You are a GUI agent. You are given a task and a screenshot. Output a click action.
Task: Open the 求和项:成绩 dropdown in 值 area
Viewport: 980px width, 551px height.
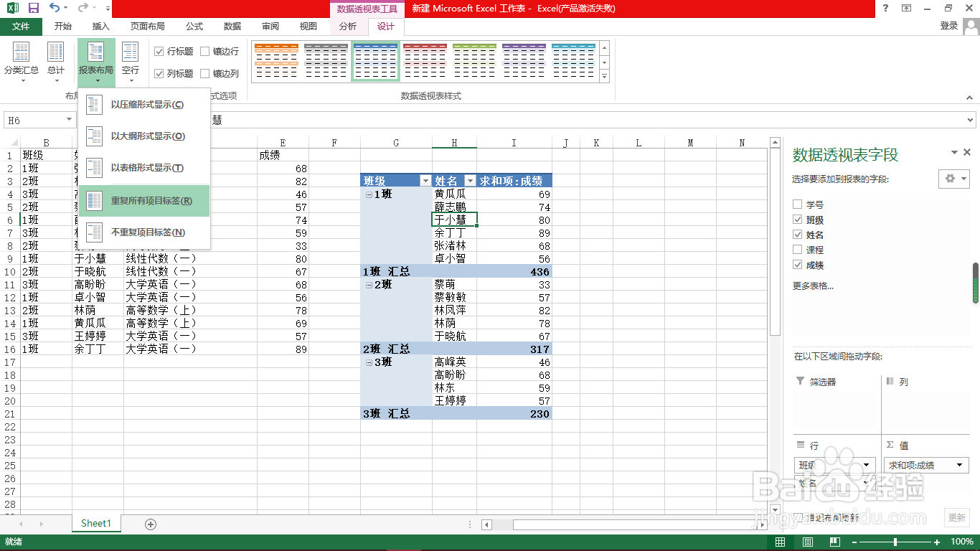(960, 465)
